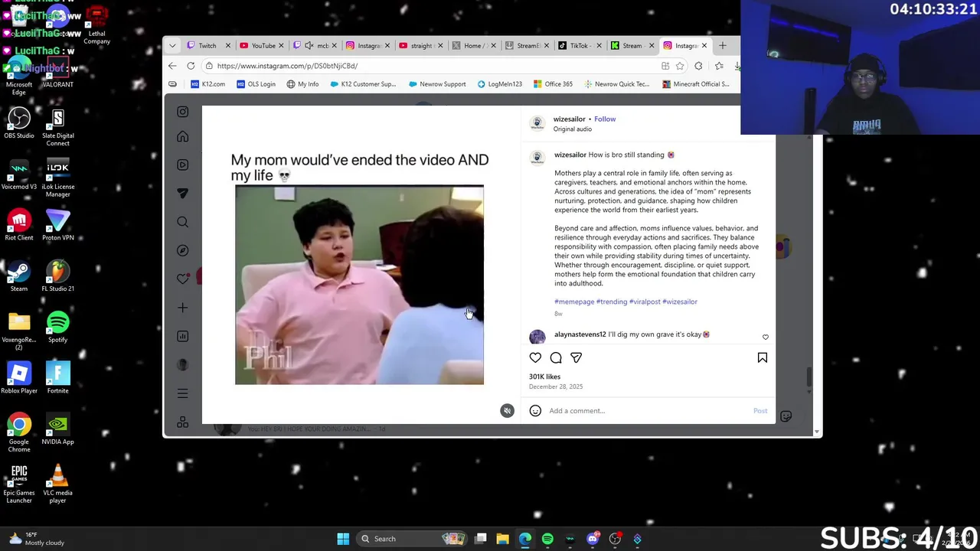Click the Post comment button
The image size is (980, 551).
759,411
